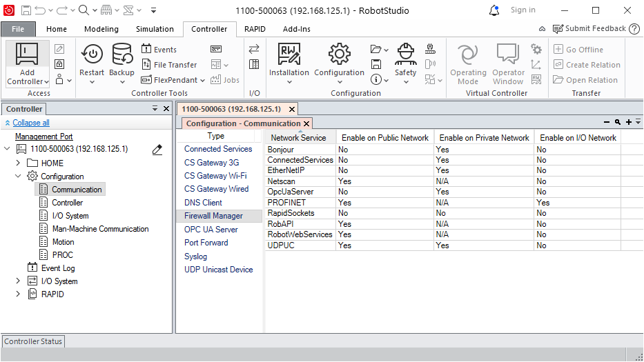Expand the RAPID tree node

(19, 294)
